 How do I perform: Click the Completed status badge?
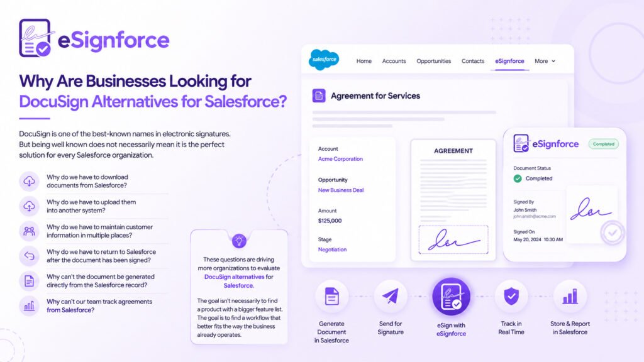(603, 144)
